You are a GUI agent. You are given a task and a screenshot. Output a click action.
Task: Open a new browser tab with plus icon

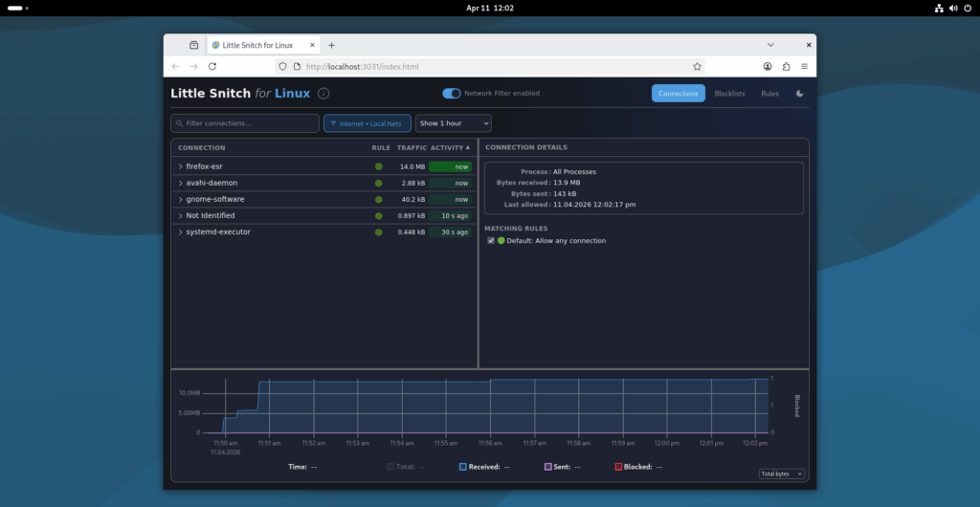pos(331,45)
